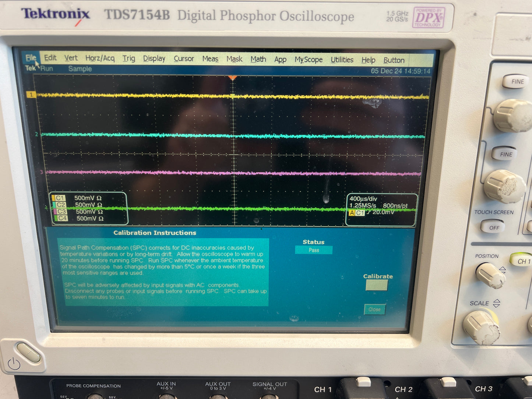Click the 800ns/pt resolution readout
This screenshot has height=399, width=532.
click(x=395, y=206)
